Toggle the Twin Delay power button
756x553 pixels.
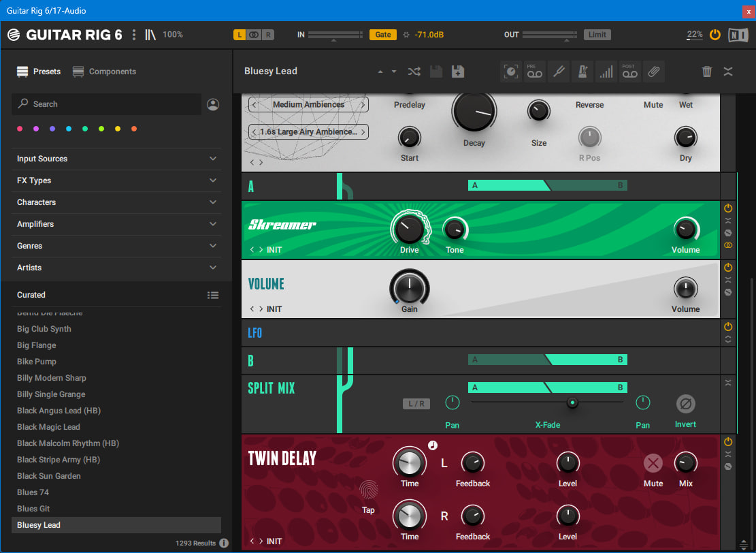click(x=728, y=441)
